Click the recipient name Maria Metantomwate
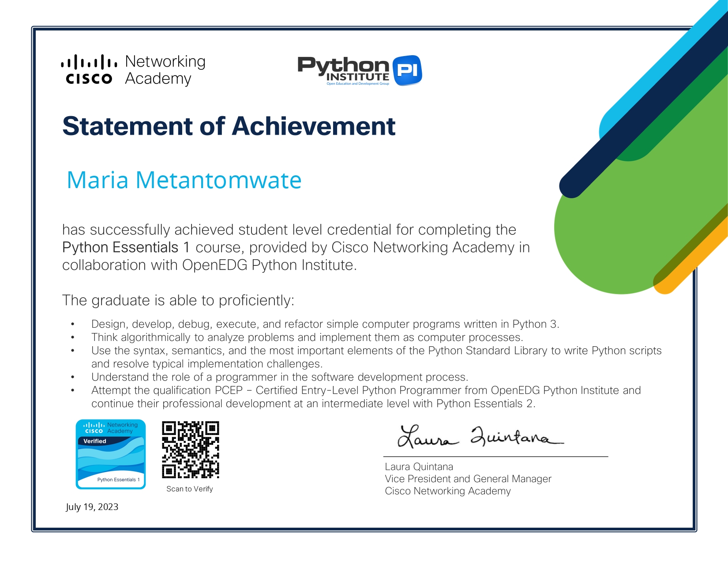 (x=184, y=180)
